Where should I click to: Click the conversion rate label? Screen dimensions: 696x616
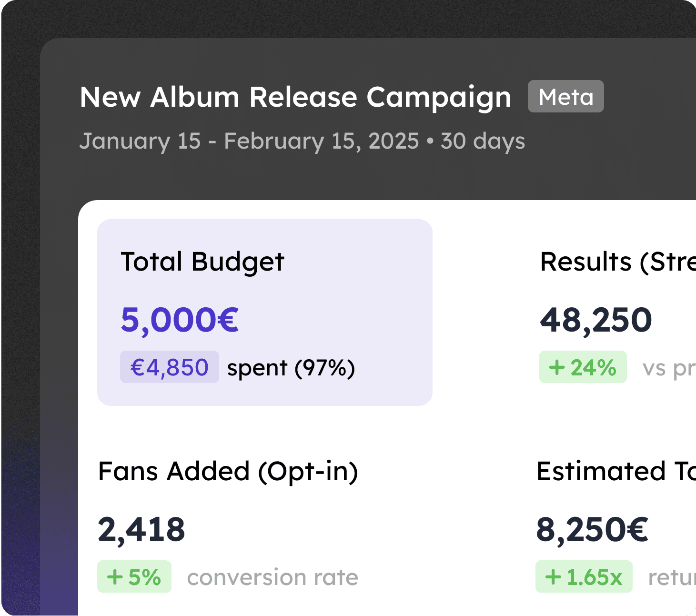272,577
